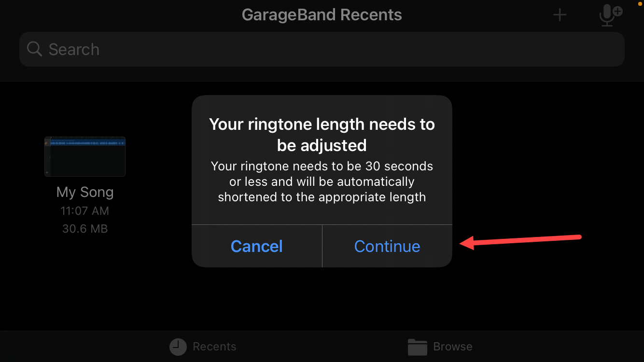Focus the Search text field
The image size is (644, 362).
click(x=322, y=49)
